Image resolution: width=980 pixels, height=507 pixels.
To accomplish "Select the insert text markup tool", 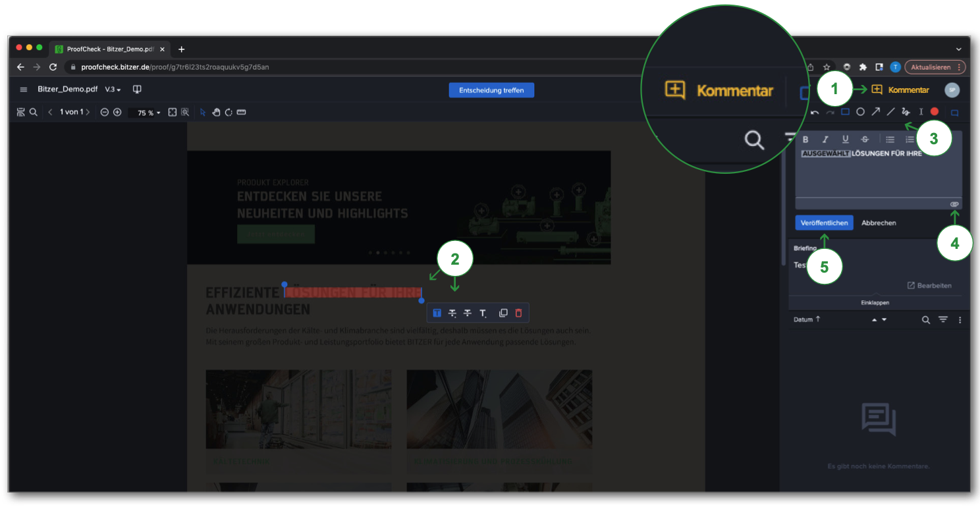I will [483, 313].
